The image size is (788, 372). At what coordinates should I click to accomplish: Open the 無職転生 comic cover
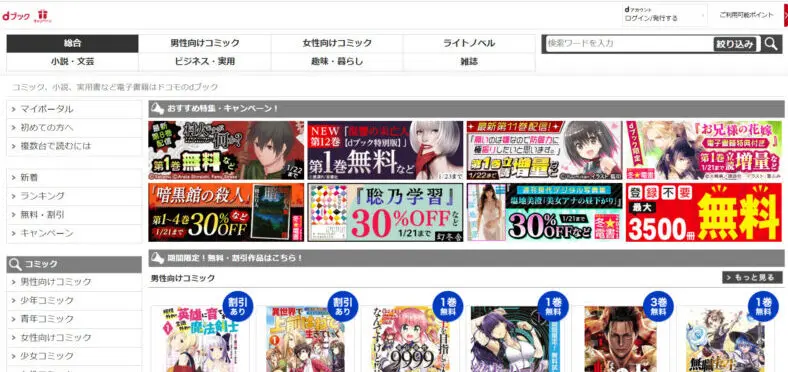tap(726, 339)
